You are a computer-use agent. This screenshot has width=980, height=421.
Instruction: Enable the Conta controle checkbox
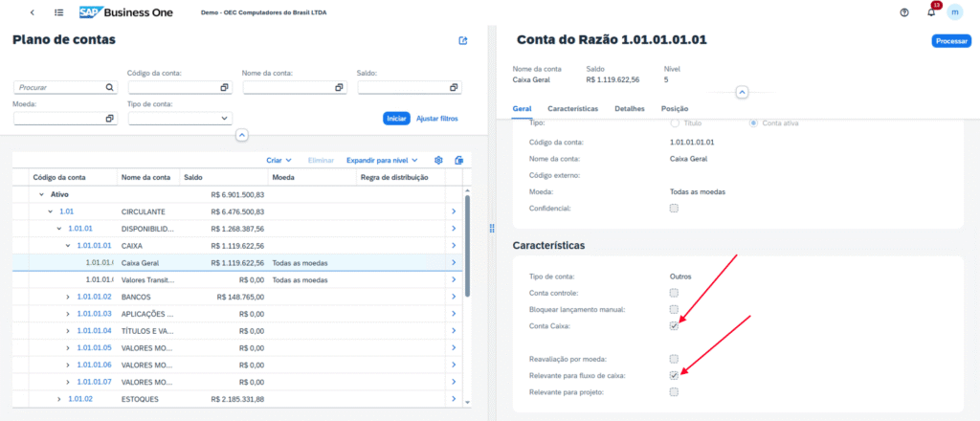(x=674, y=293)
